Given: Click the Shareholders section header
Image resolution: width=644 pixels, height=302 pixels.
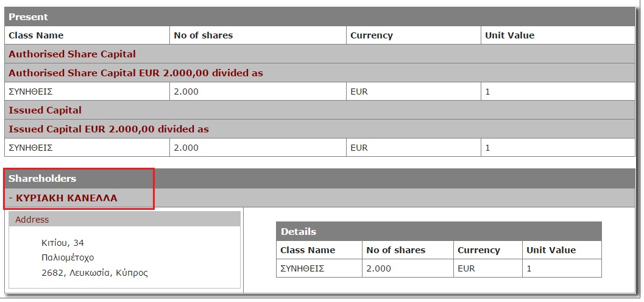Looking at the screenshot, I should 43,179.
